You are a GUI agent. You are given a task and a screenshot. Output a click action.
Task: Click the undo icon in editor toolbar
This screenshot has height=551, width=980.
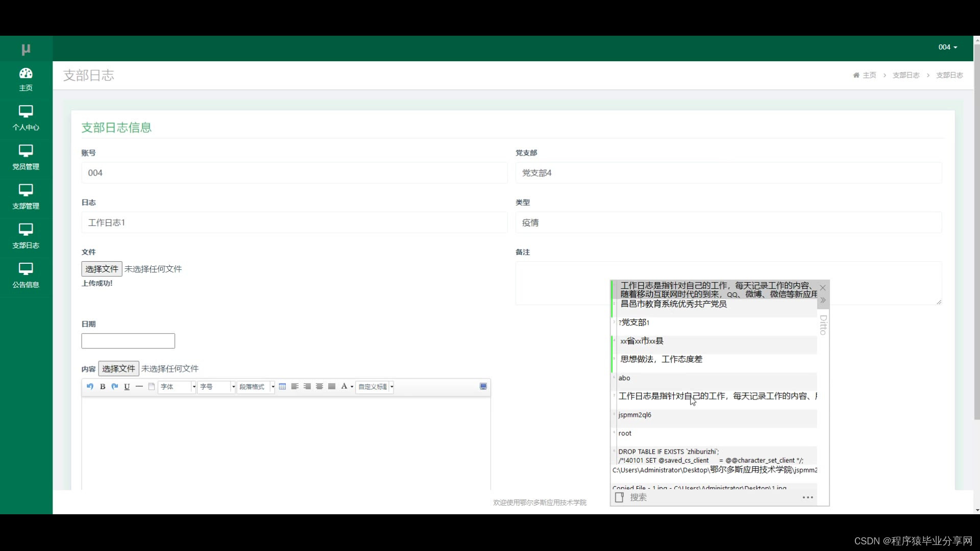pyautogui.click(x=90, y=387)
